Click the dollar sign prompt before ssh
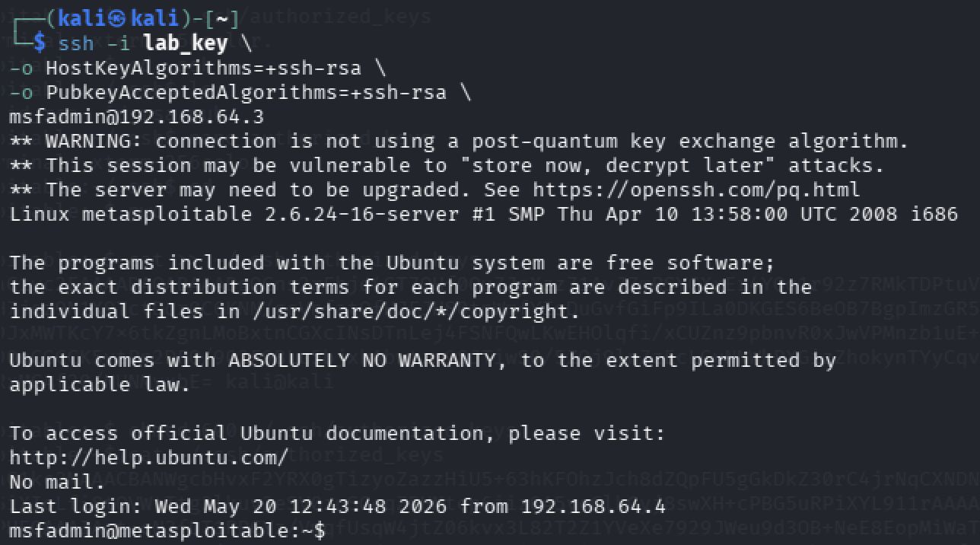 [x=40, y=43]
